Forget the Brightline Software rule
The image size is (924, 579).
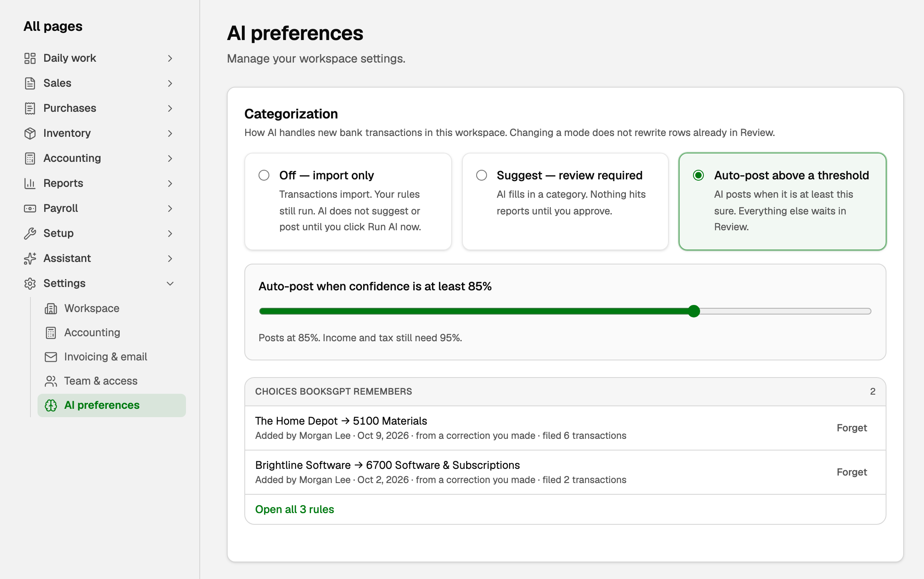[x=852, y=472]
